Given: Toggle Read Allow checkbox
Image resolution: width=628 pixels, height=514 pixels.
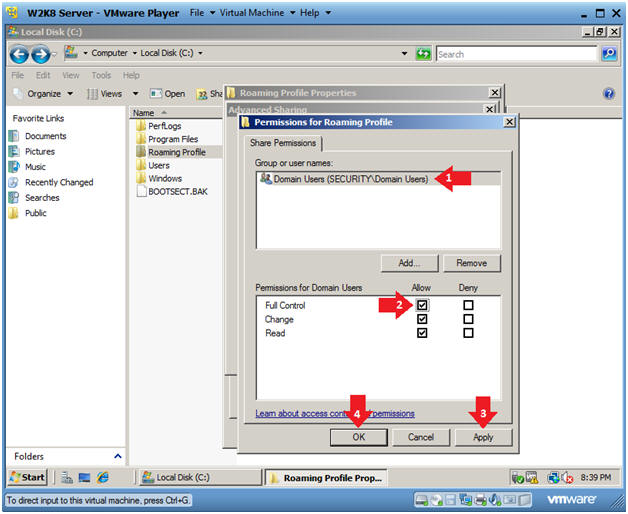Looking at the screenshot, I should point(422,333).
